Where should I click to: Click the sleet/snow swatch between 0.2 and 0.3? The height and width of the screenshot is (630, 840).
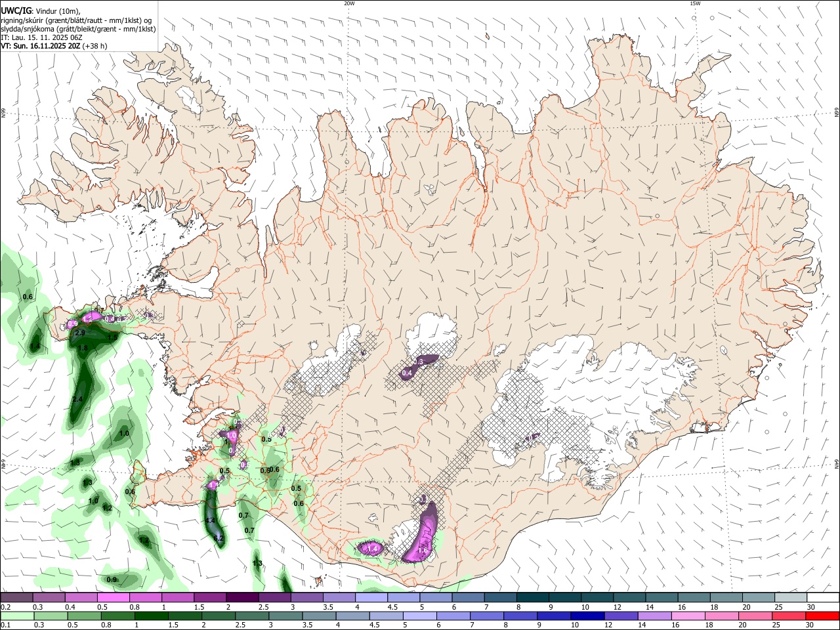click(x=16, y=597)
